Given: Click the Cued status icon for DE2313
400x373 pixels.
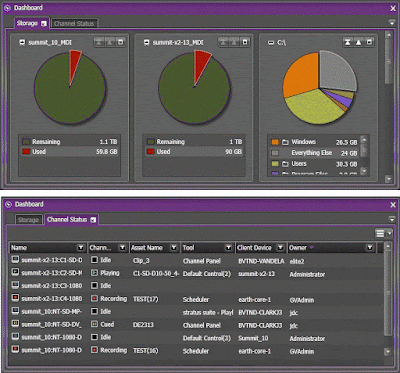Looking at the screenshot, I should 95,324.
